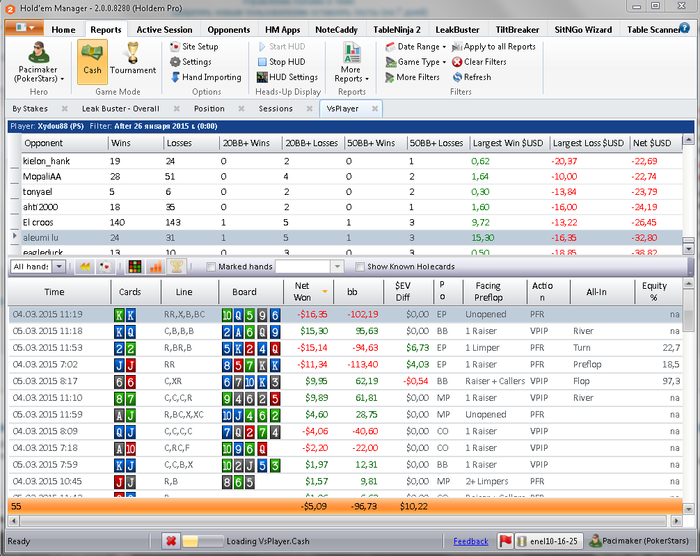Sort by the Net Won column header
The width and height of the screenshot is (700, 556).
[x=301, y=292]
